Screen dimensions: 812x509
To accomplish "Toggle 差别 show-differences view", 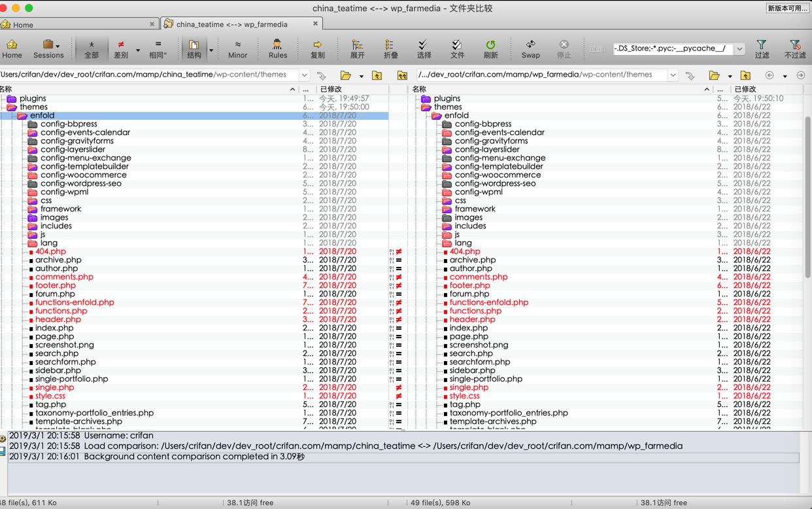I will [121, 48].
